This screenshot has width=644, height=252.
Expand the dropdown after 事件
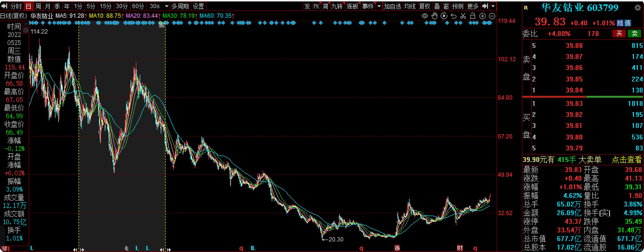coord(379,6)
